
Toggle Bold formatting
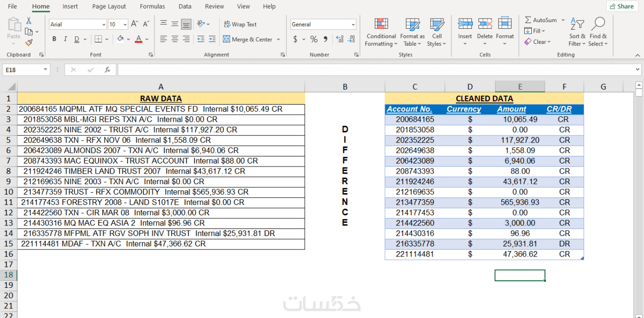coord(54,39)
